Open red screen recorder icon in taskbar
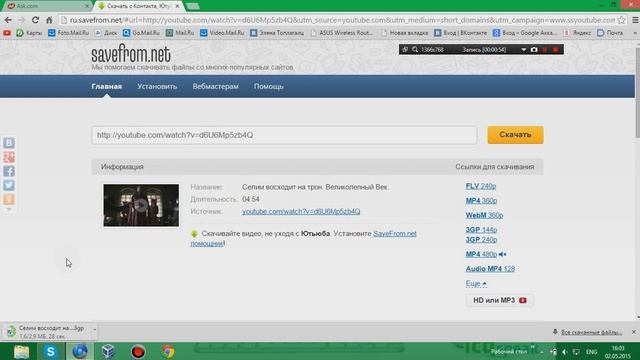This screenshot has height=360, width=640. pos(138,351)
